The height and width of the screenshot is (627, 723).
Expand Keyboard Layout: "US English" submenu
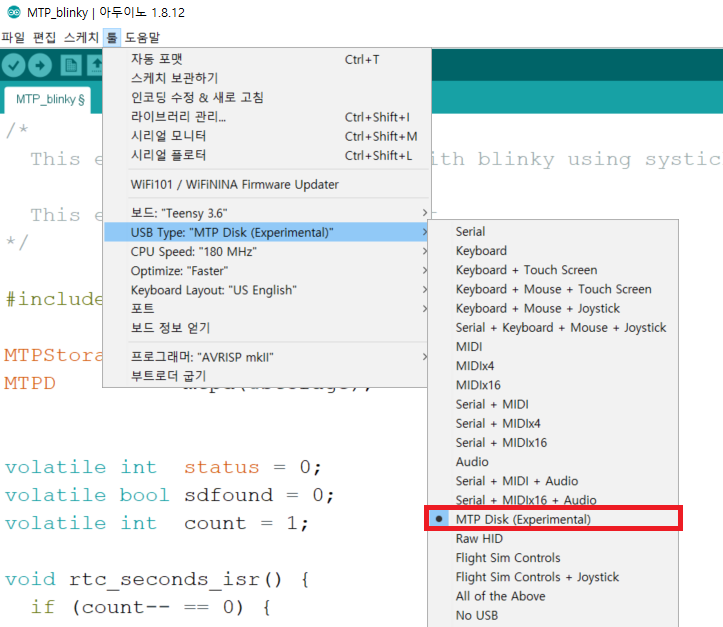coord(267,290)
